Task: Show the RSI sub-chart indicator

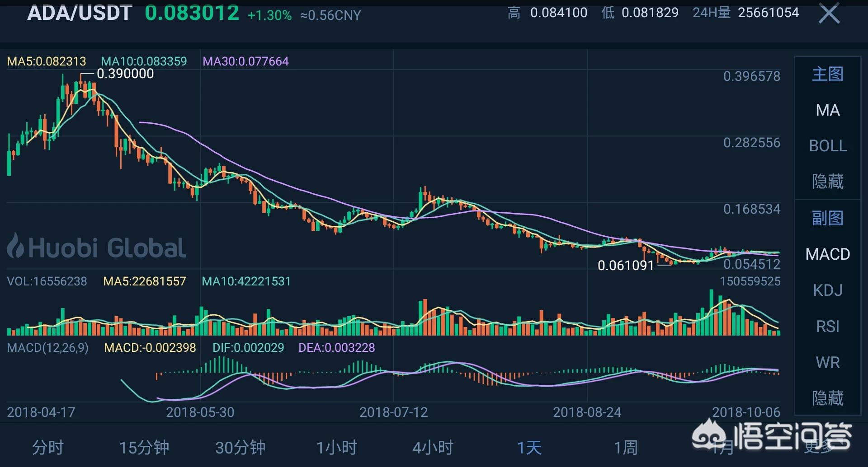Action: [827, 327]
